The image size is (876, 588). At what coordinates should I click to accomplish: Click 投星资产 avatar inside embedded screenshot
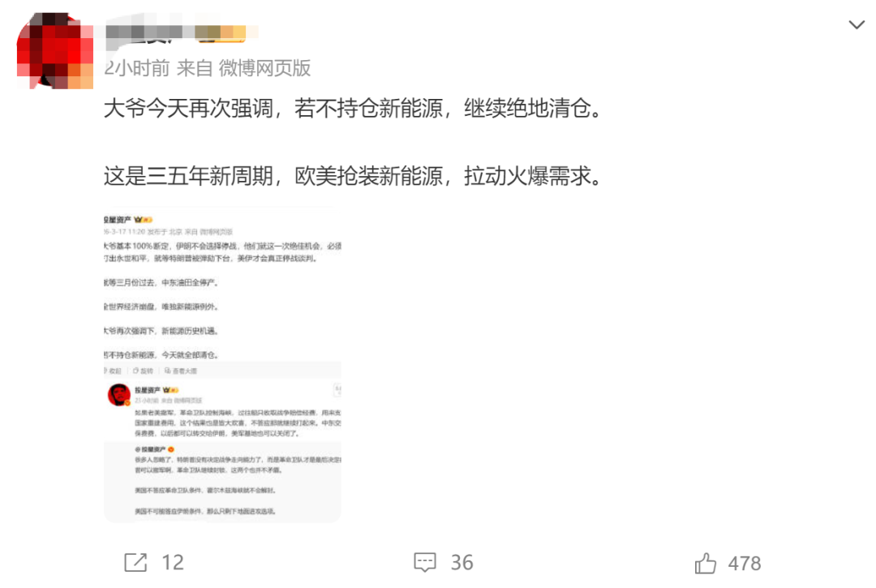point(119,395)
